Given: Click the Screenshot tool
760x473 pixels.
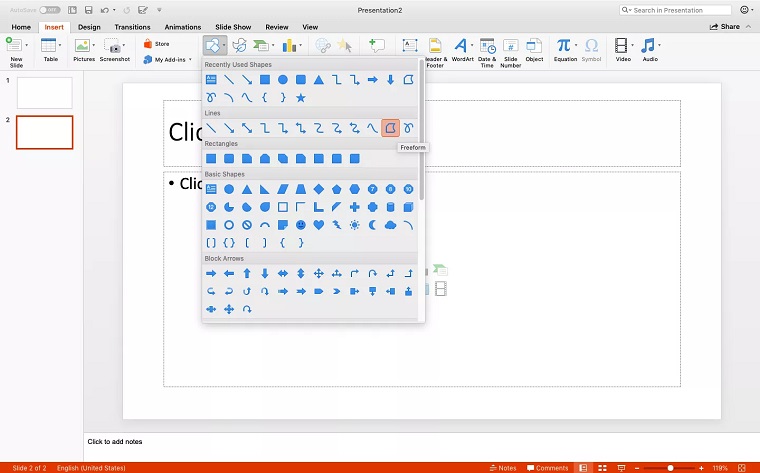Looking at the screenshot, I should [x=114, y=50].
